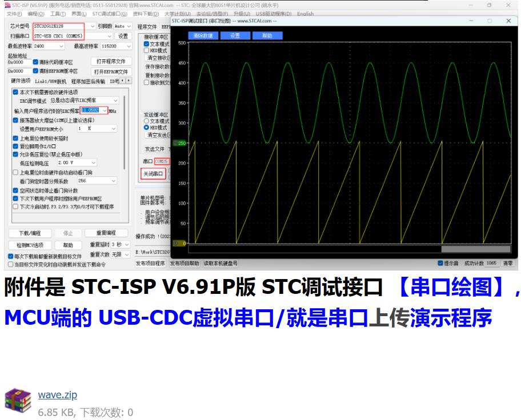521x420 pixels.
Task: Toggle 振荡器放大增益 checkbox
Action: click(x=15, y=120)
